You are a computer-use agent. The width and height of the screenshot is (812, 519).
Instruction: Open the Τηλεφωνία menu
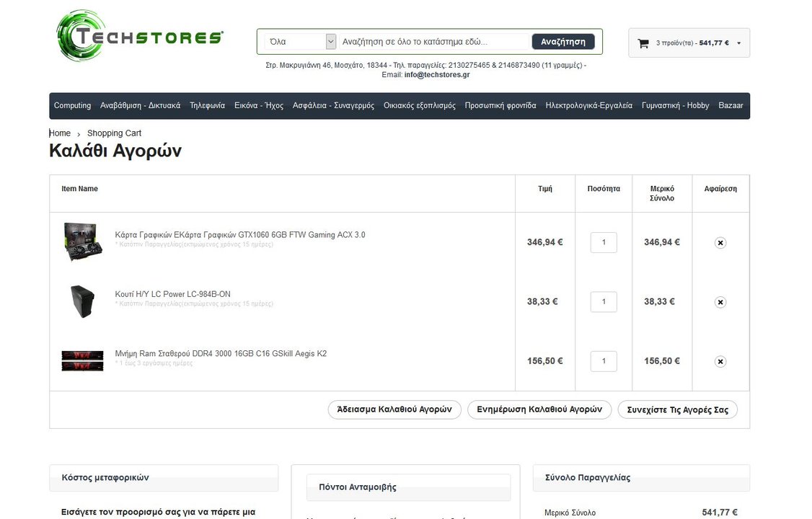[207, 105]
